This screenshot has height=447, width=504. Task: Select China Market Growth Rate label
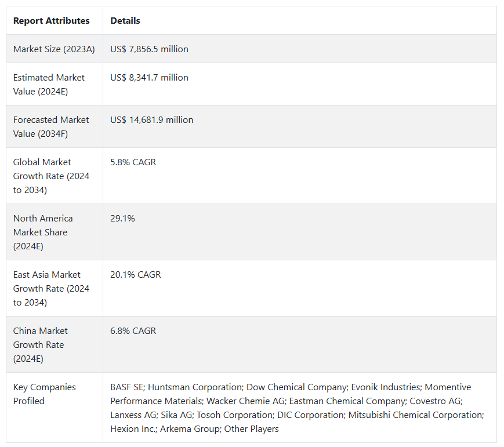click(41, 345)
